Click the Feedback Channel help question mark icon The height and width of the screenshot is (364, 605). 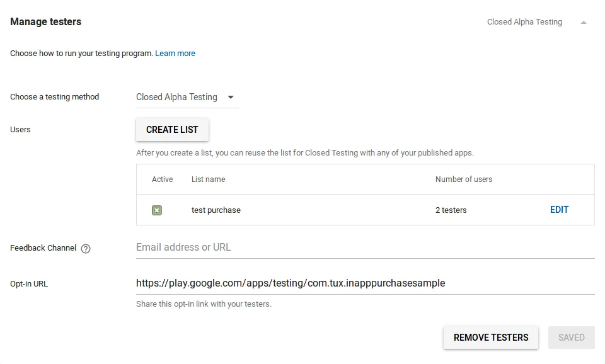coord(86,248)
